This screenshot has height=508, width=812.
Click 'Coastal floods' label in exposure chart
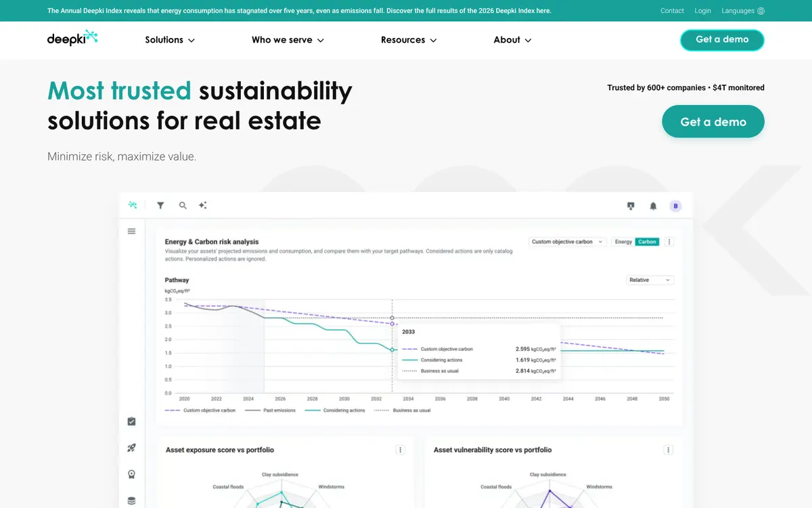pyautogui.click(x=227, y=487)
